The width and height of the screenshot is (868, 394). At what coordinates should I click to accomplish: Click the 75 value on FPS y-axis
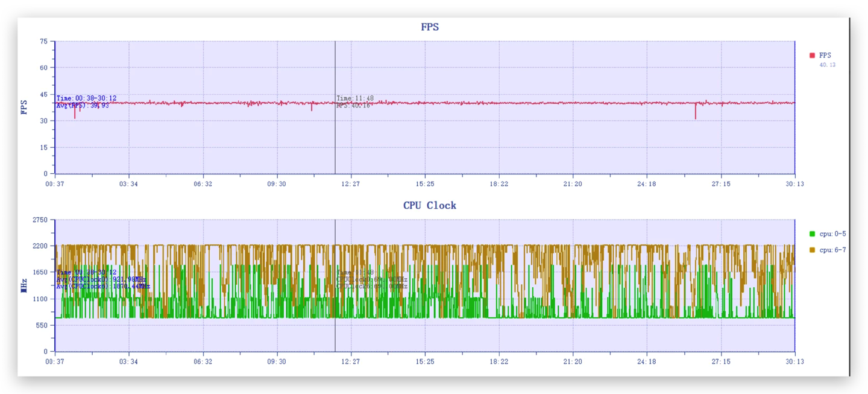[x=43, y=42]
